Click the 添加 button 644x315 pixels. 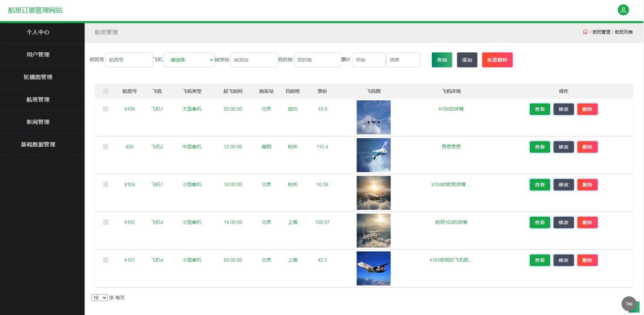467,60
